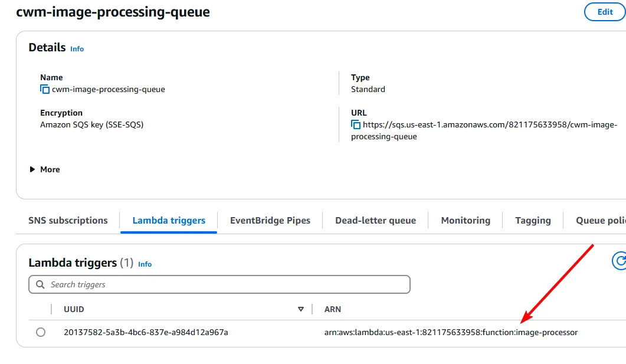The width and height of the screenshot is (626, 364).
Task: Switch to the Monitoring tab
Action: pyautogui.click(x=466, y=220)
